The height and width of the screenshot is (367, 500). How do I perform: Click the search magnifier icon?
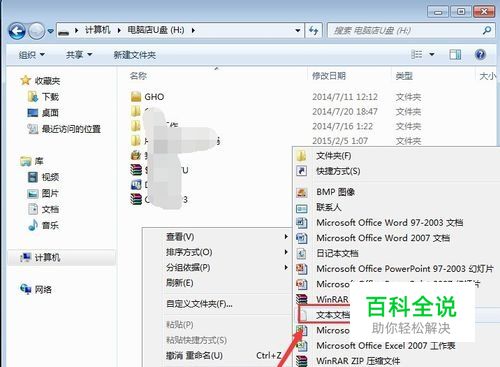point(487,31)
